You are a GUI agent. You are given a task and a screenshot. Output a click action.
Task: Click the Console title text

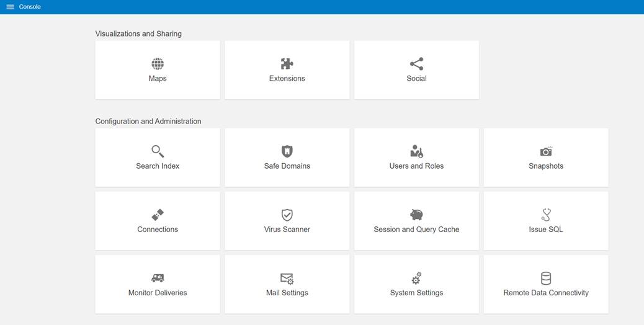(x=30, y=7)
